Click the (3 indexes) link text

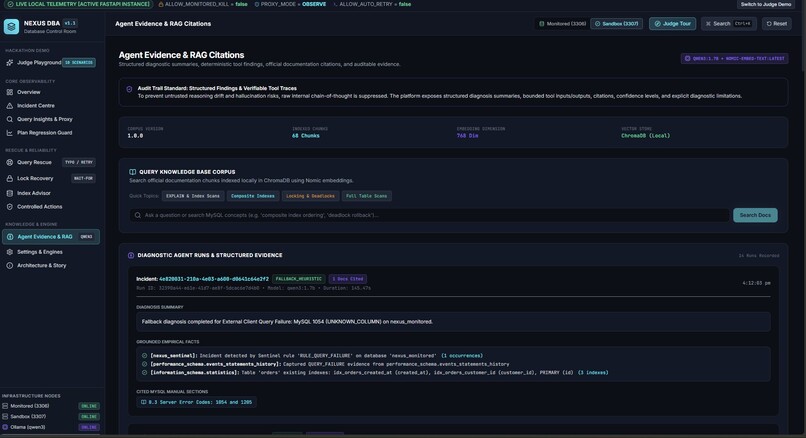click(x=593, y=372)
